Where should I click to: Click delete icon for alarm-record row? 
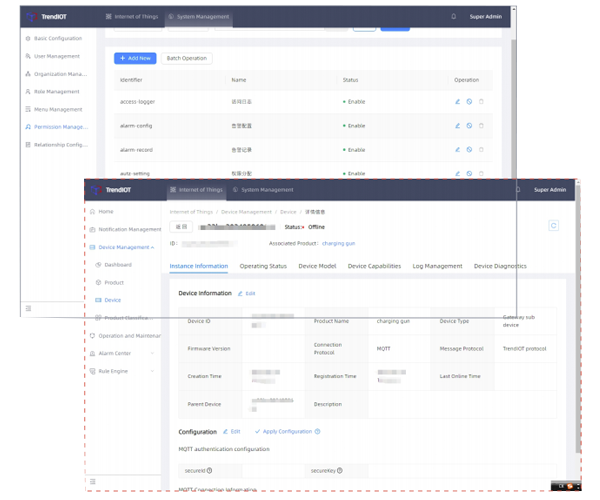481,150
